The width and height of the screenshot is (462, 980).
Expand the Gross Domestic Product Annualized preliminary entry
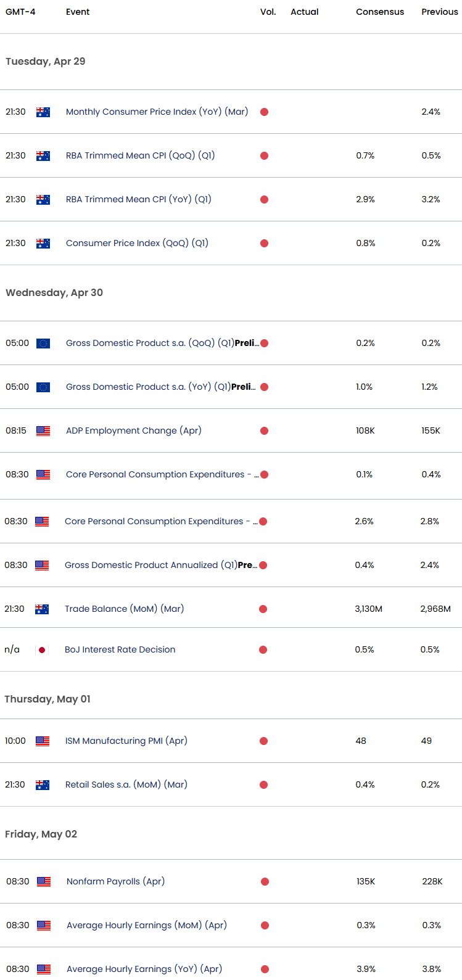tap(163, 565)
